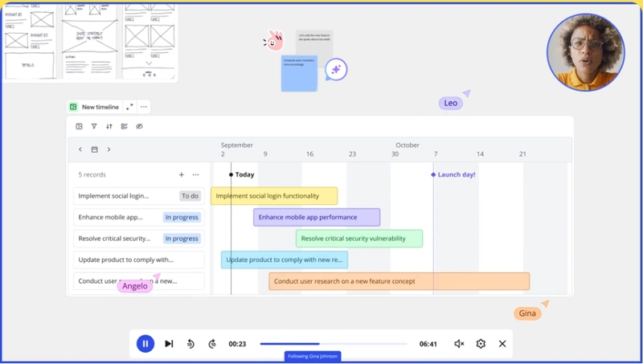
Task: Click date 23 on timeline header
Action: [352, 154]
